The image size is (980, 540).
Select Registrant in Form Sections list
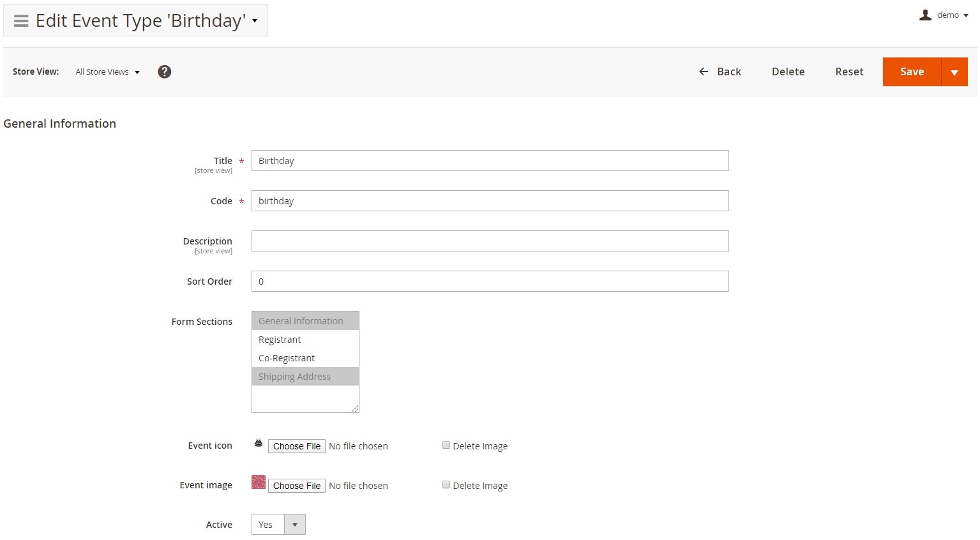pyautogui.click(x=305, y=339)
